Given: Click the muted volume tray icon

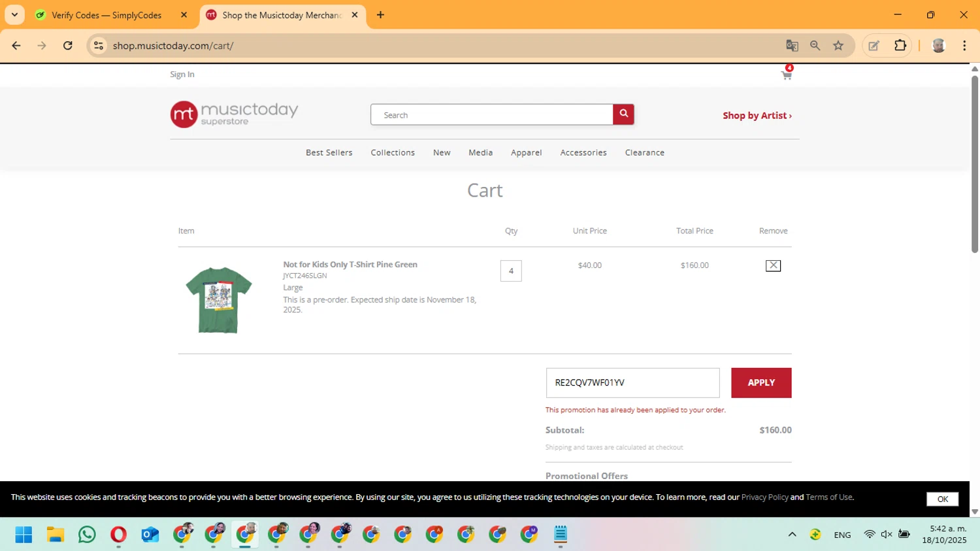Looking at the screenshot, I should 887,535.
